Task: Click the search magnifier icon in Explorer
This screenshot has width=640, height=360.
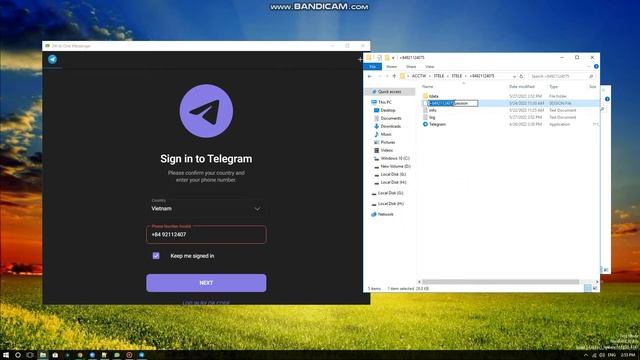Action: [591, 76]
